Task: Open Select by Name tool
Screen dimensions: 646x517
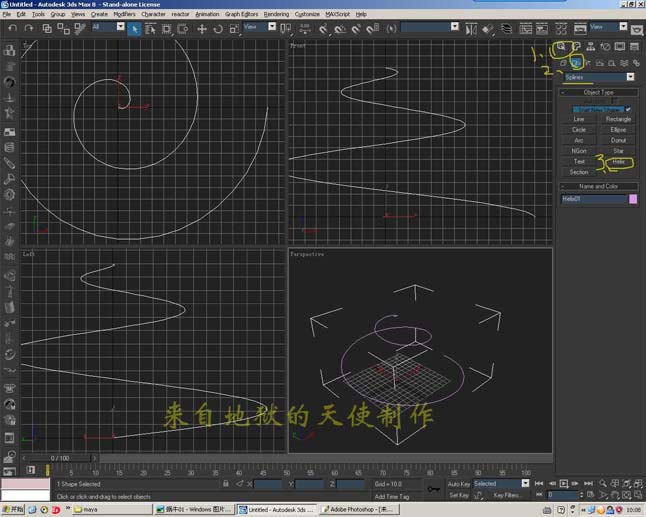Action: tap(150, 29)
